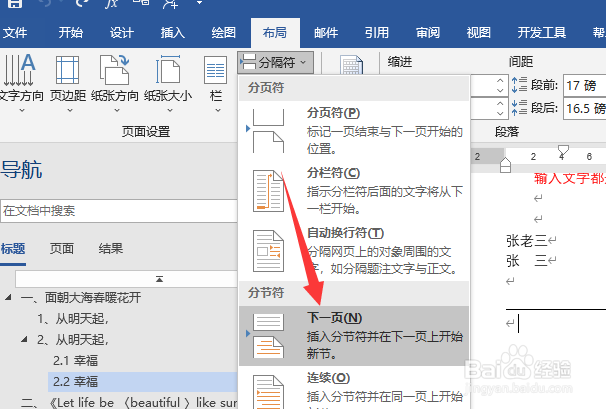
Task: Switch to the View (视图) tab
Action: [478, 33]
